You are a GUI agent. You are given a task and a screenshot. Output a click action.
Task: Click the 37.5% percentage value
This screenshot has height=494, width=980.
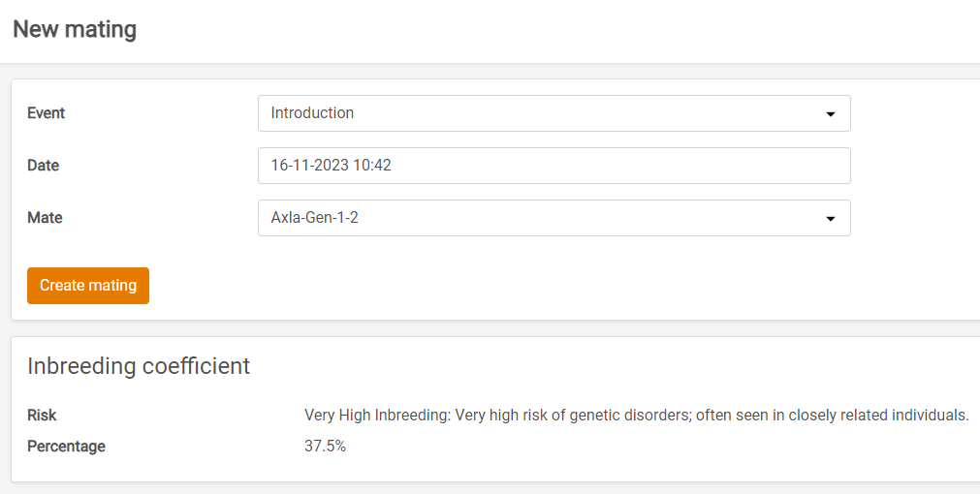(325, 447)
